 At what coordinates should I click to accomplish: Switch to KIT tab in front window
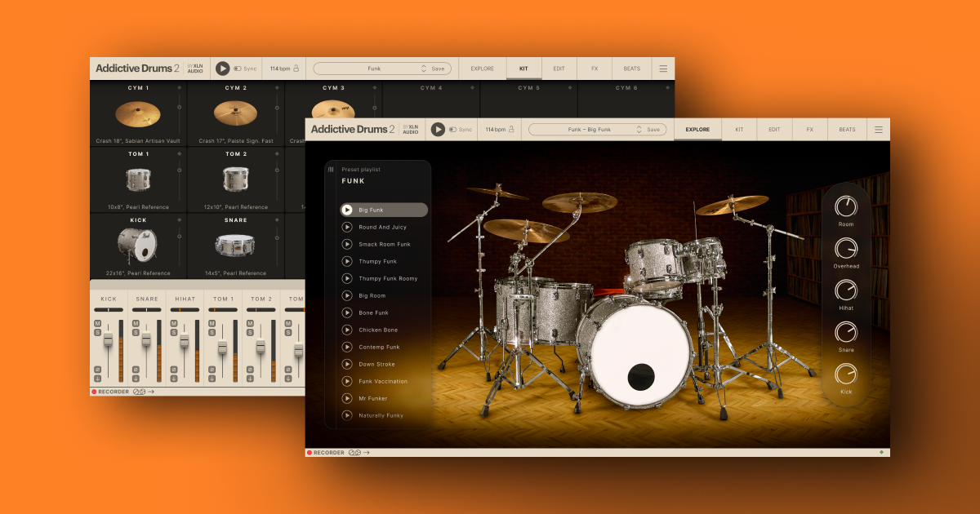[739, 129]
